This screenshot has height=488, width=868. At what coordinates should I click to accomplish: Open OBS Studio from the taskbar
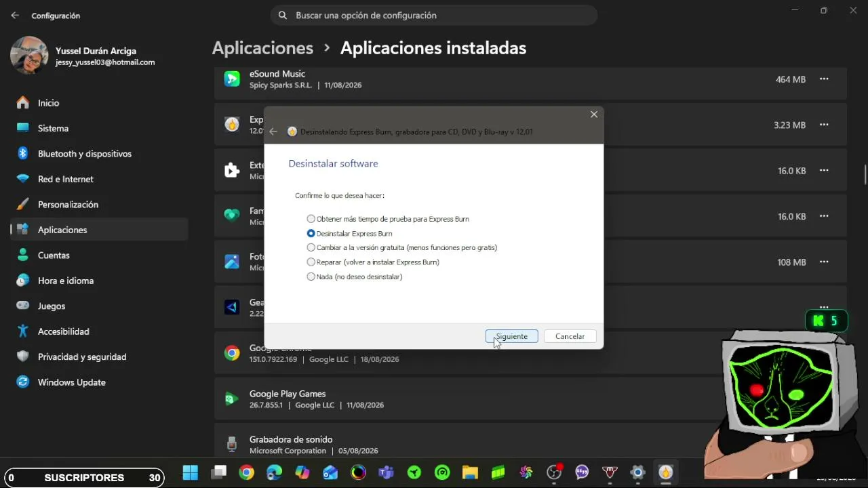click(x=554, y=472)
